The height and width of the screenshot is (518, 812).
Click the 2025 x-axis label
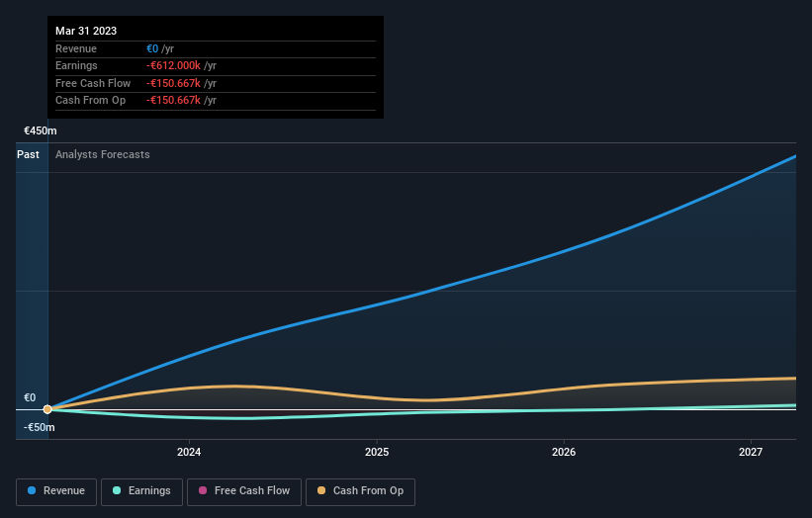[377, 452]
